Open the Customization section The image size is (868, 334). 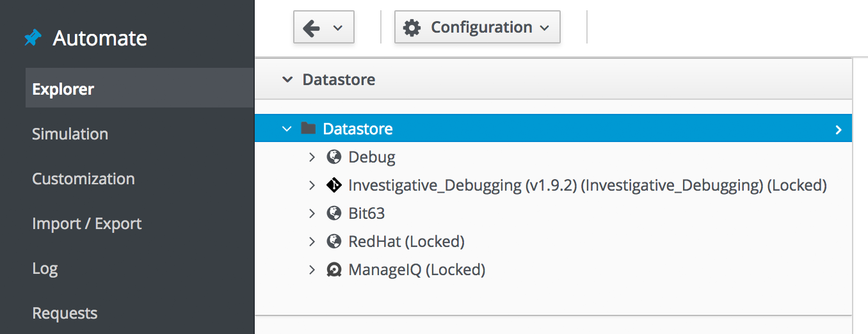83,179
